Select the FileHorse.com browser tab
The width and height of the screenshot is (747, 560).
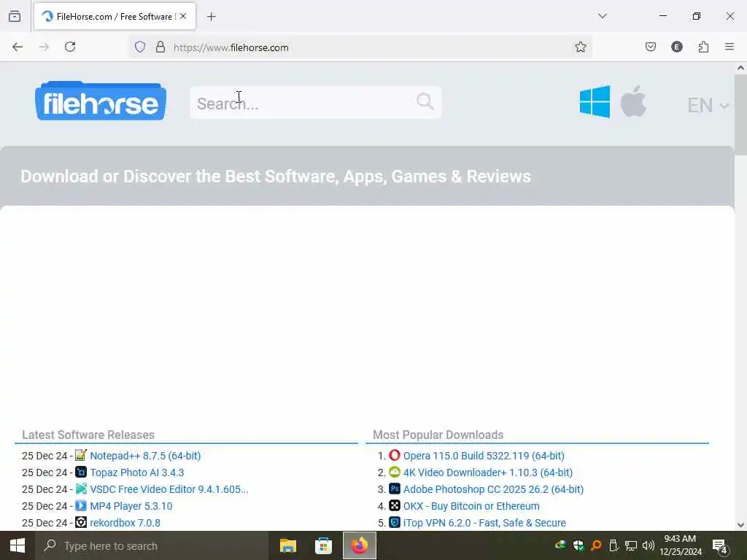(115, 16)
